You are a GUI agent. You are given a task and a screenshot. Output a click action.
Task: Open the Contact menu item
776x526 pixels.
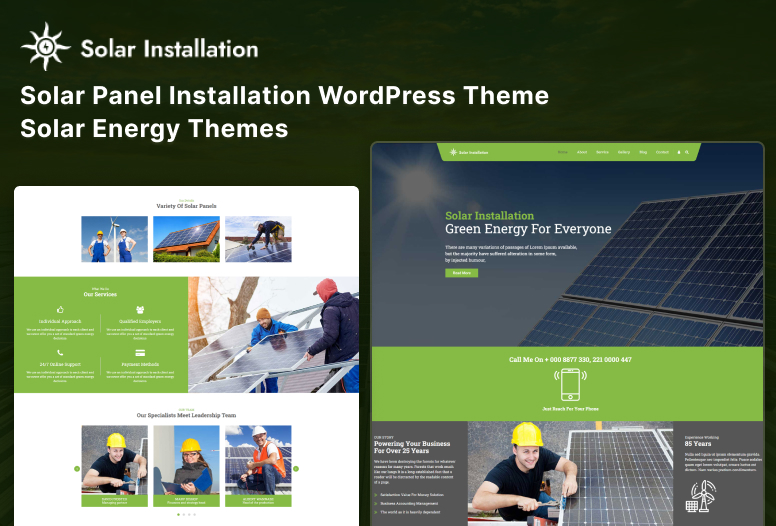pyautogui.click(x=662, y=152)
